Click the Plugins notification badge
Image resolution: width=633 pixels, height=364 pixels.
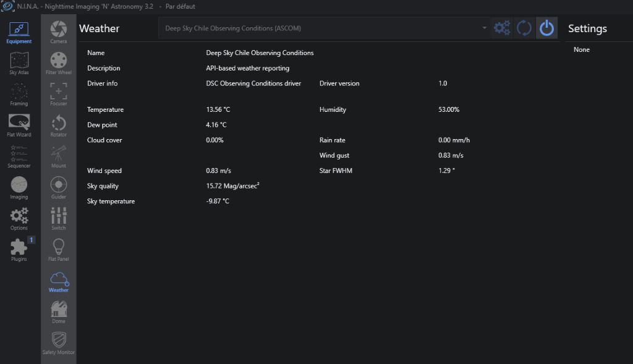click(x=31, y=240)
